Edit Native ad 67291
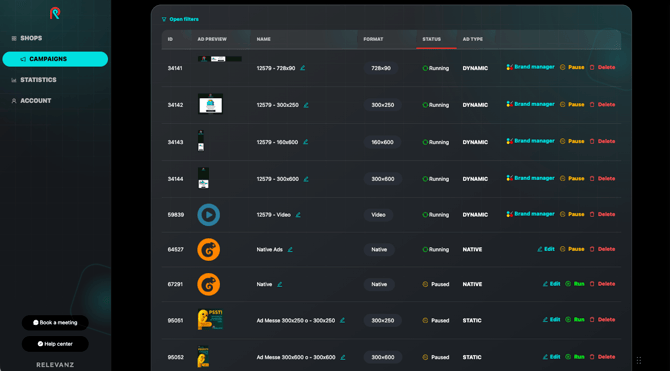Screen dimensions: 670x371 point(551,284)
